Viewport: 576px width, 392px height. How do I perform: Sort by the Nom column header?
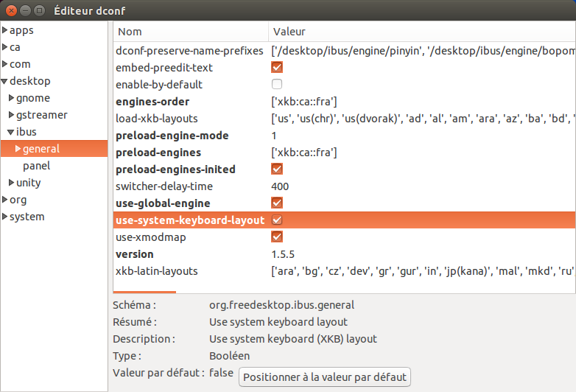click(x=190, y=32)
